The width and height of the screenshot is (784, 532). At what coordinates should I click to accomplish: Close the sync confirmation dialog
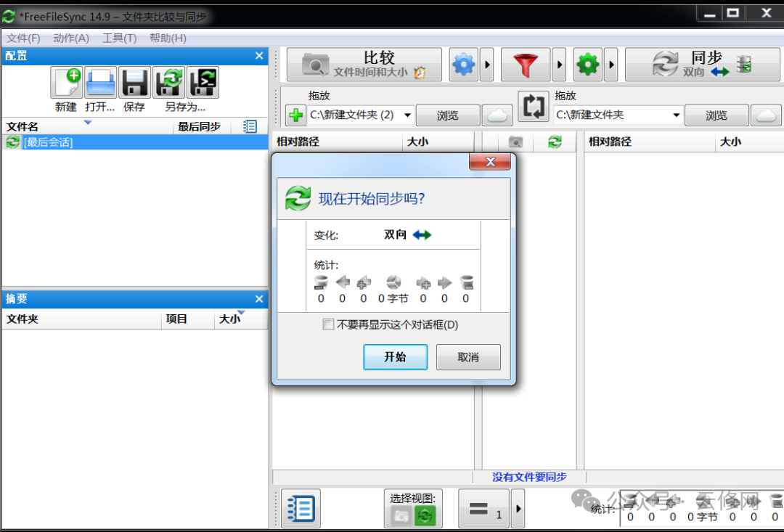(490, 162)
